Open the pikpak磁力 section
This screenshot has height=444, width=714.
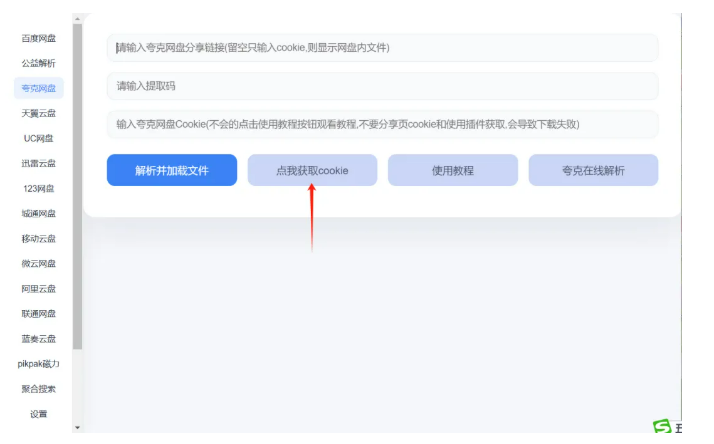click(x=38, y=364)
